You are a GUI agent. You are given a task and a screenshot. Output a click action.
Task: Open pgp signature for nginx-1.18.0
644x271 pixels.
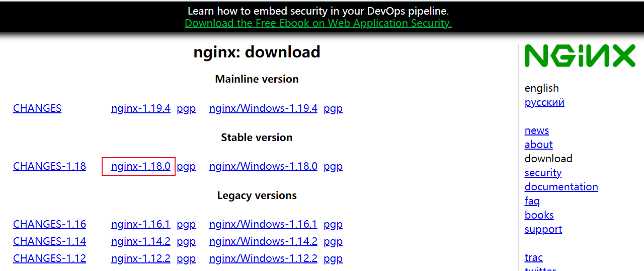coord(186,166)
